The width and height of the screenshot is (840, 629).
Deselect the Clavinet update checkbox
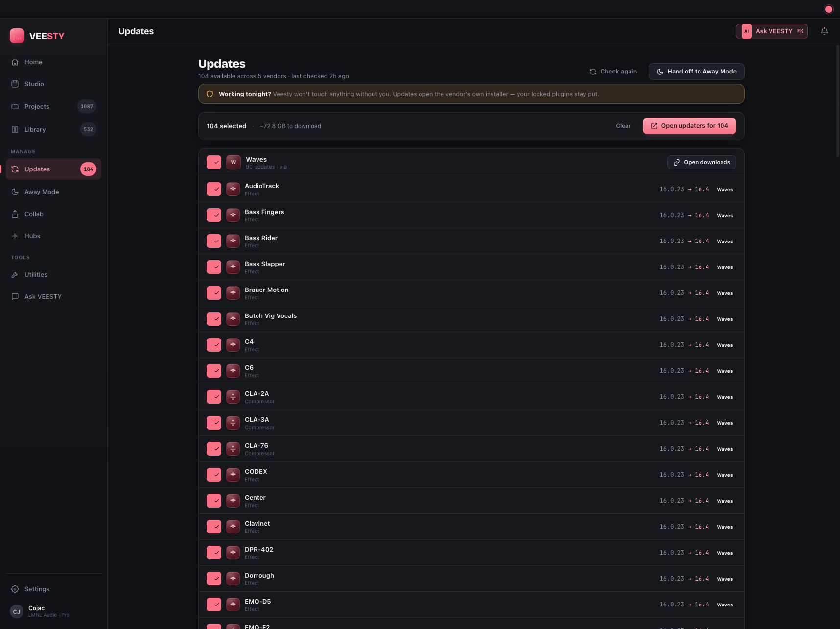[214, 527]
